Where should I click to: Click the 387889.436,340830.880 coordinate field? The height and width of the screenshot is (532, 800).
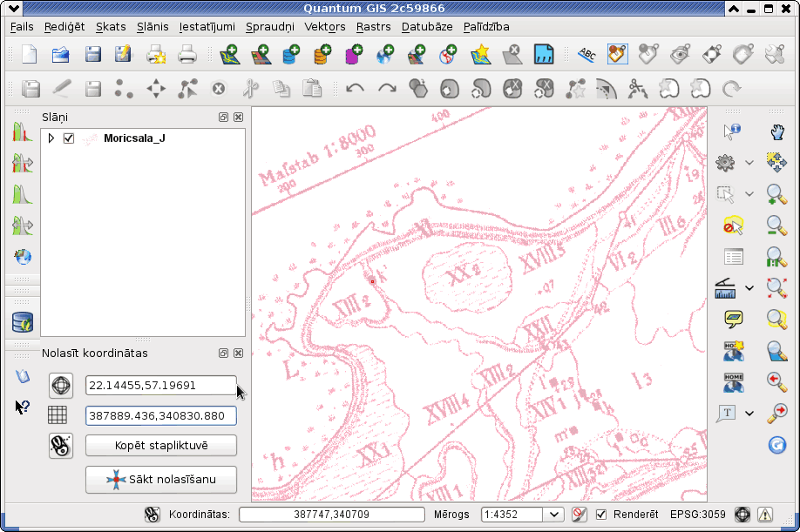pyautogui.click(x=160, y=416)
